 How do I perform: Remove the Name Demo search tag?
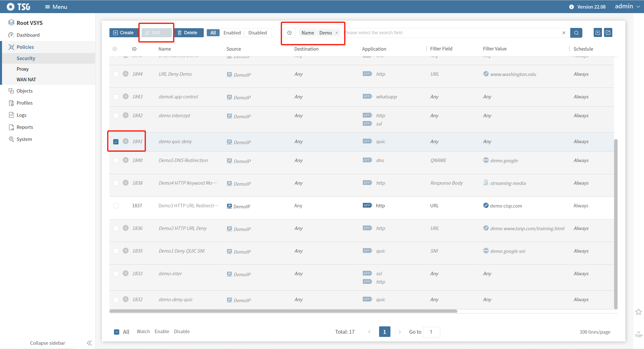[337, 33]
